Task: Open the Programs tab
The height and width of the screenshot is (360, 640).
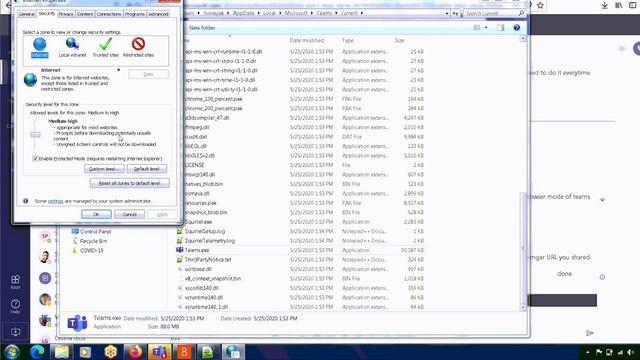Action: tap(135, 14)
